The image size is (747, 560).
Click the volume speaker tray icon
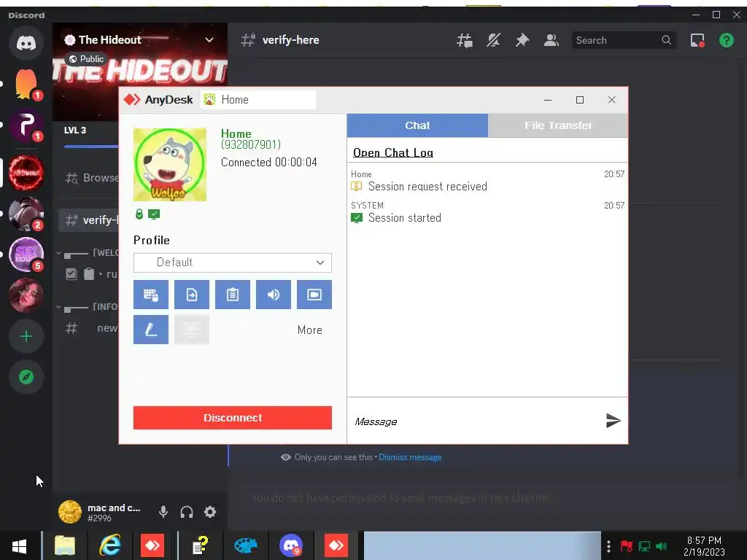661,546
